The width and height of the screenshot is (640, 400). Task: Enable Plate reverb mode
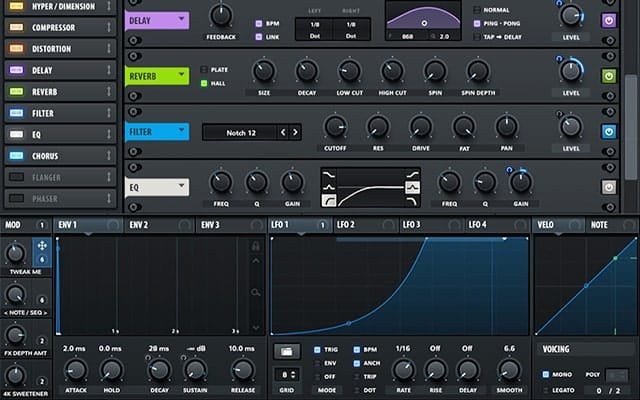click(x=204, y=70)
